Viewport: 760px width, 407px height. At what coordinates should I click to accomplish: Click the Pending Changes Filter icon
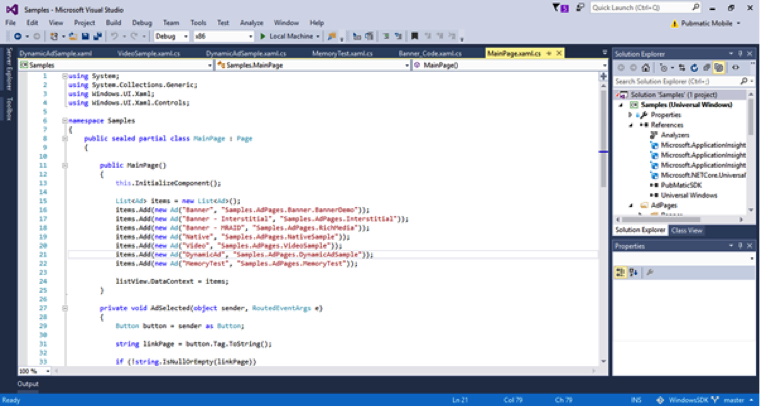click(x=665, y=68)
